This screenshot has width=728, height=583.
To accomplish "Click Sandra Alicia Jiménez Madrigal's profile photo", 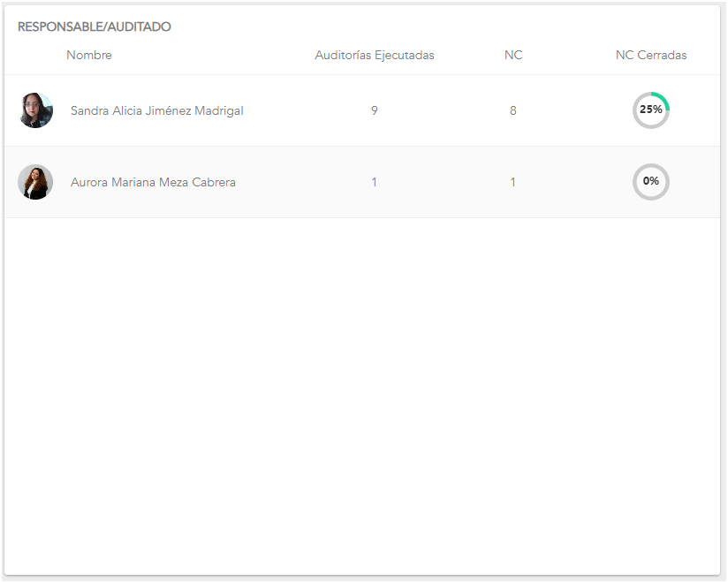I will [x=36, y=110].
